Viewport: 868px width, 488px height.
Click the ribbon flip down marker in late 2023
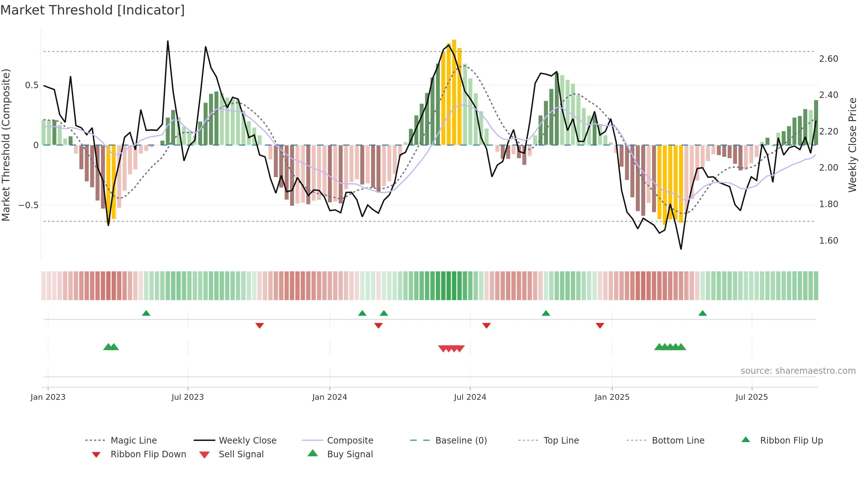pos(260,326)
